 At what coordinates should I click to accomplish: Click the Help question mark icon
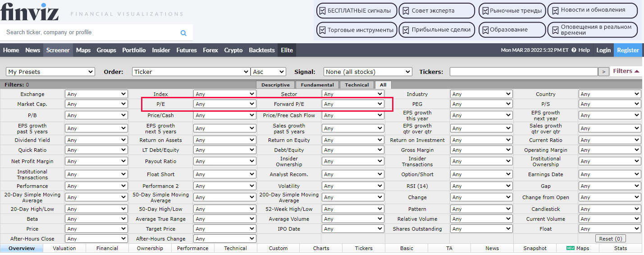point(574,50)
